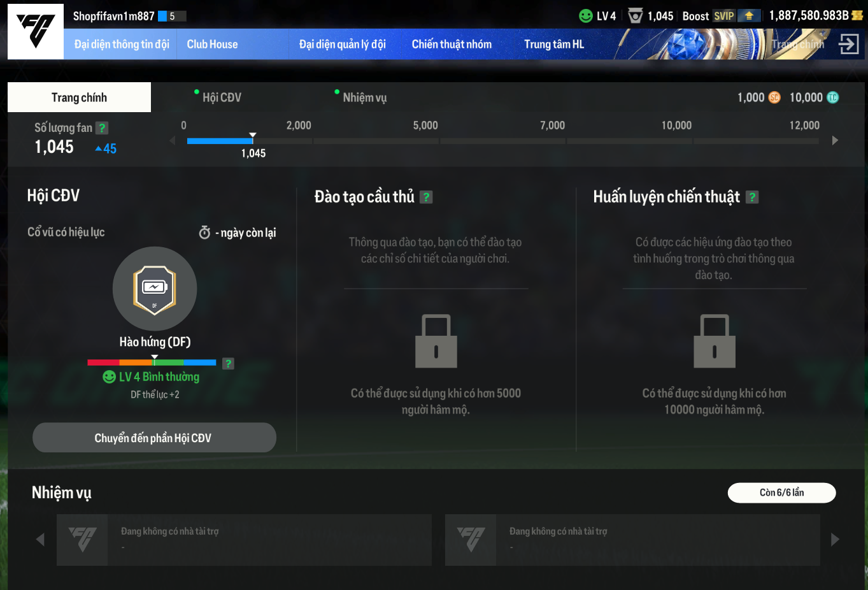The height and width of the screenshot is (590, 868).
Task: Click the exit icon at top right
Action: [848, 44]
